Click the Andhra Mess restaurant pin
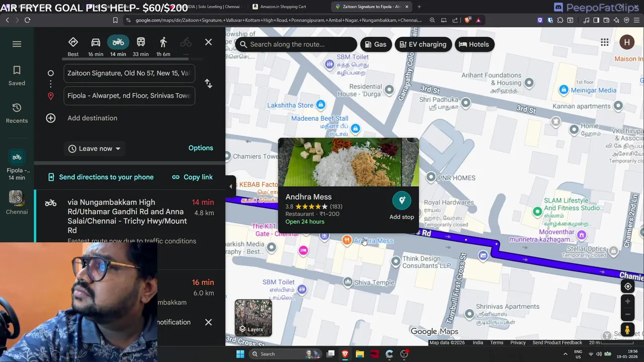Image resolution: width=644 pixels, height=362 pixels. click(x=347, y=240)
